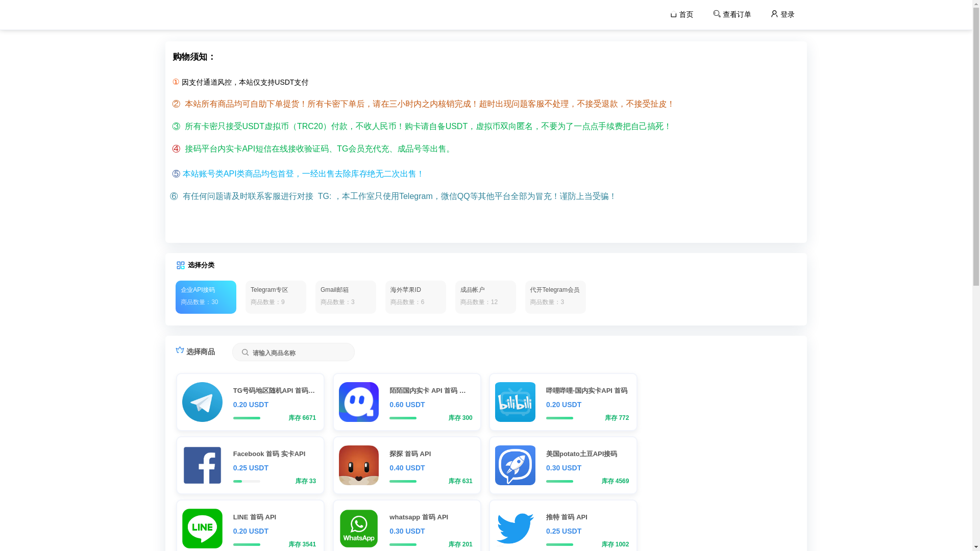
Task: Click the Telegram stock progress bar
Action: [247, 418]
